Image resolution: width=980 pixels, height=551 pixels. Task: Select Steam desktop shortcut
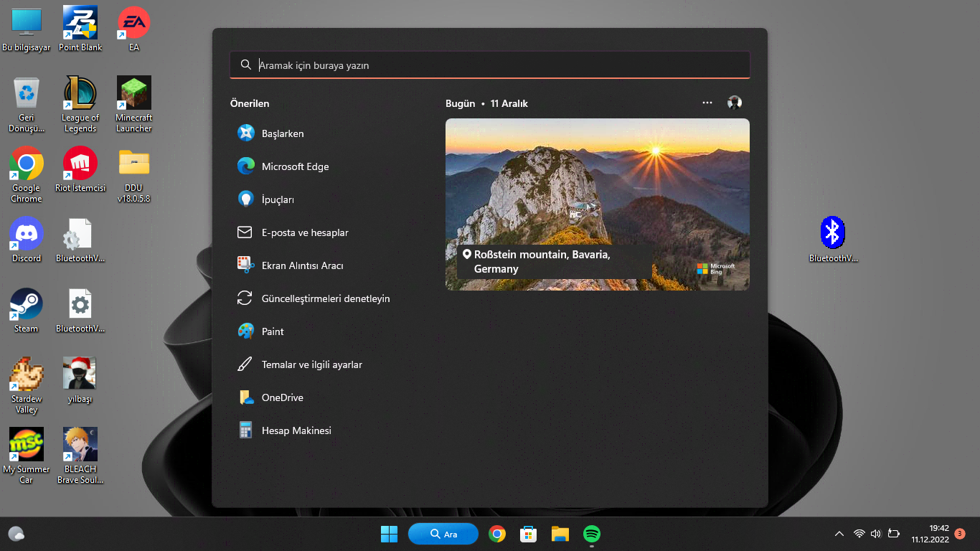27,311
